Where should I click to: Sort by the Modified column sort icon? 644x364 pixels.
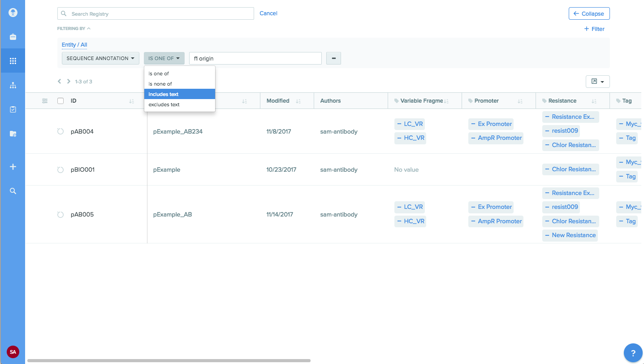coord(298,101)
